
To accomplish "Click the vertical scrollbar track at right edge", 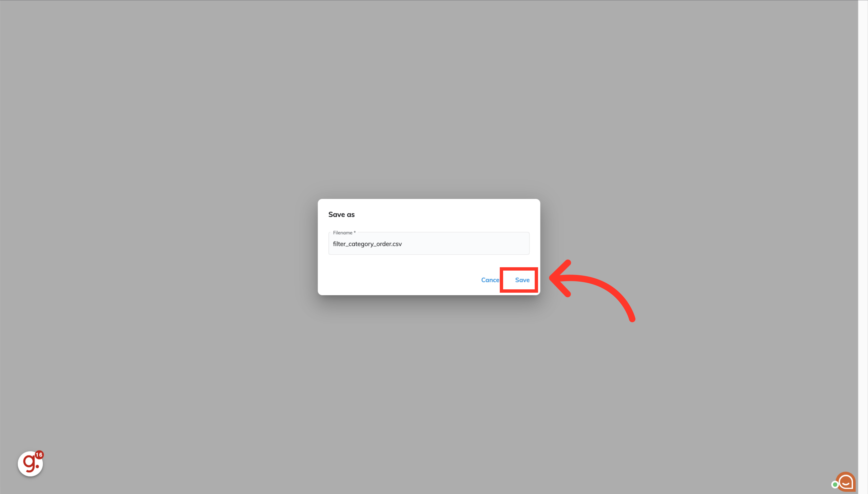I will click(863, 247).
